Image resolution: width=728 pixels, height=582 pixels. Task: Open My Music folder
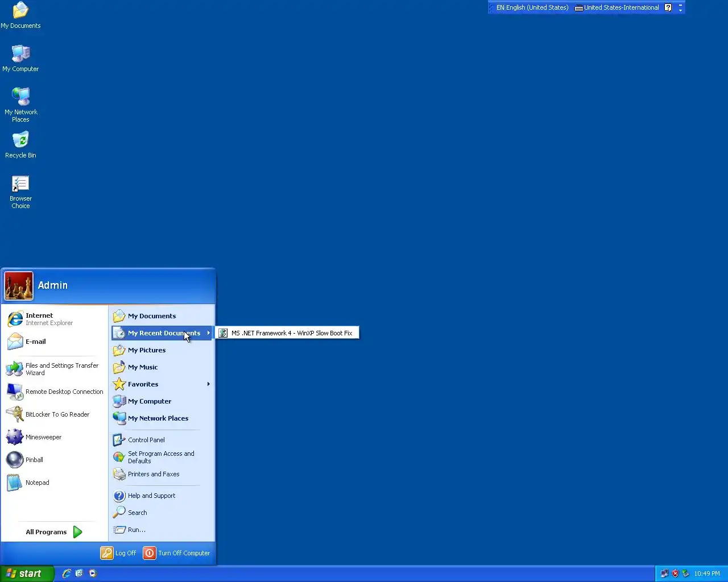coord(162,367)
